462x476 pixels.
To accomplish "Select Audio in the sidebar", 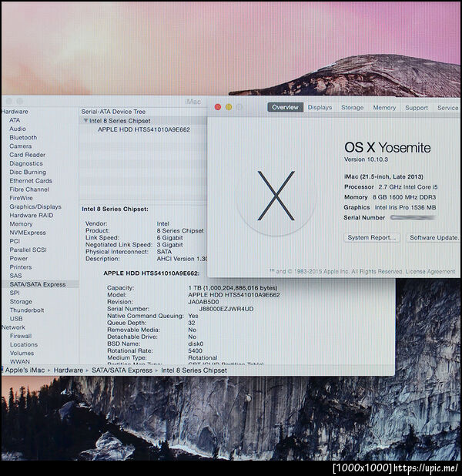I will coord(18,129).
